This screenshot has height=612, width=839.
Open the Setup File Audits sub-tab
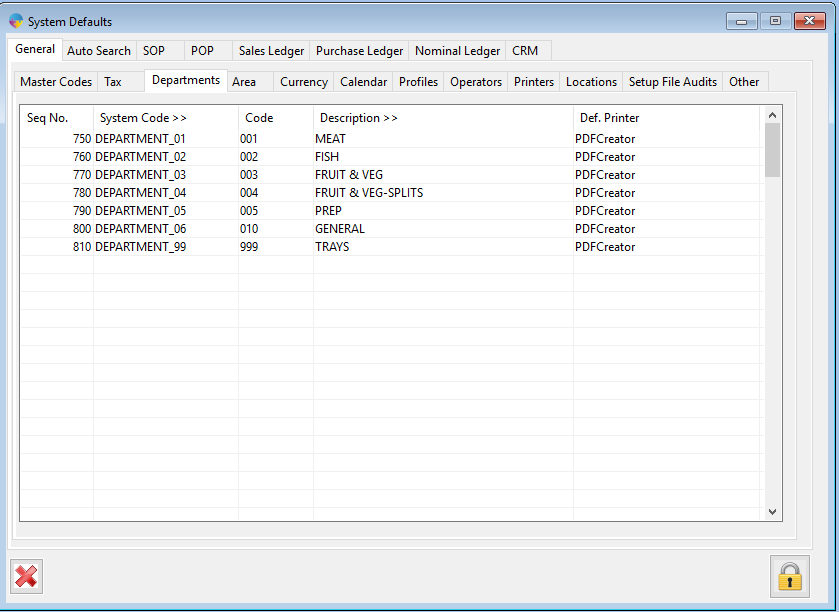pyautogui.click(x=673, y=82)
